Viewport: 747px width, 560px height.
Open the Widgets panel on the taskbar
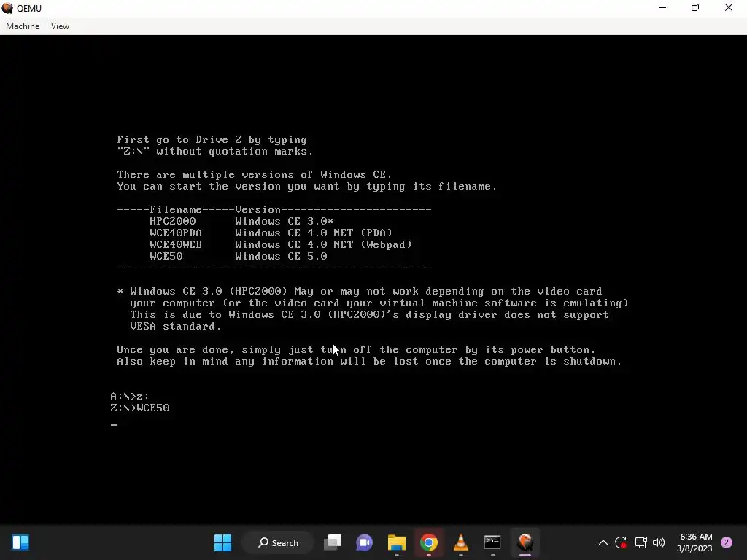(20, 542)
